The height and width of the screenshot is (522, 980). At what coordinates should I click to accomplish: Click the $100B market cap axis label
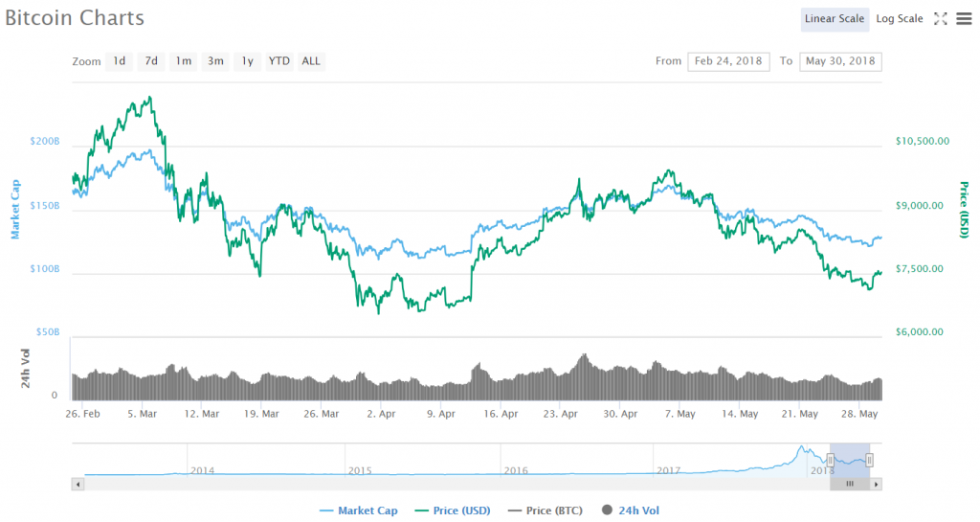tap(45, 269)
